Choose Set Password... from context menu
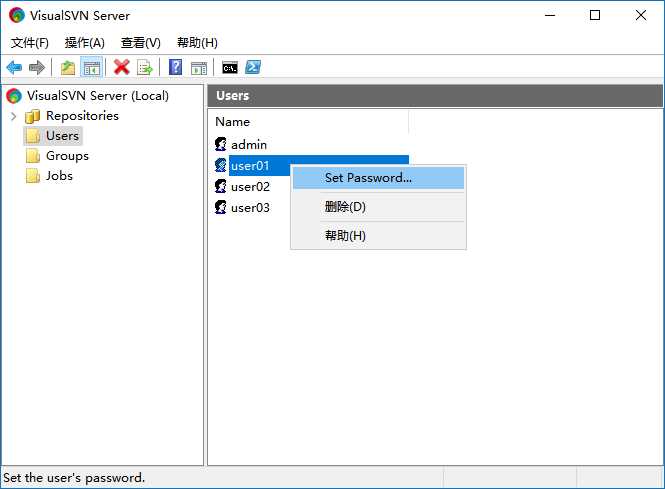 pyautogui.click(x=378, y=178)
